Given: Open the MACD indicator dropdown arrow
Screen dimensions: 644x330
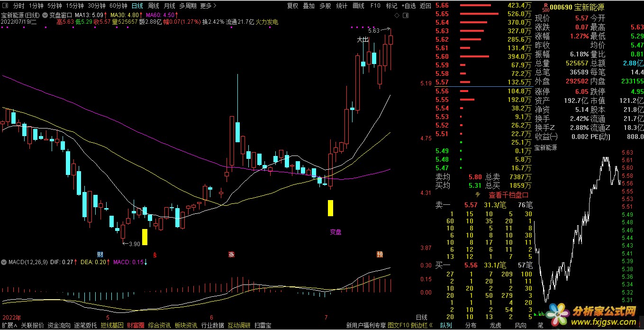Looking at the screenshot, I should tap(4, 262).
